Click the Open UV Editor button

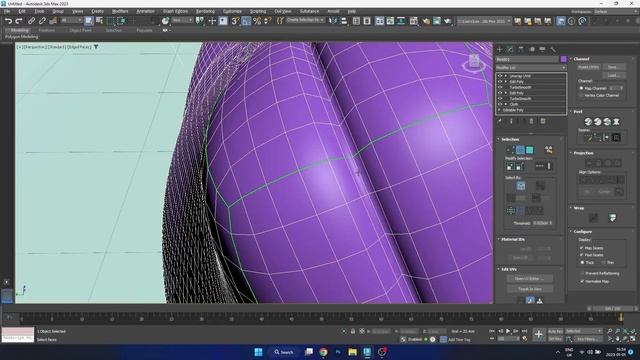click(530, 279)
